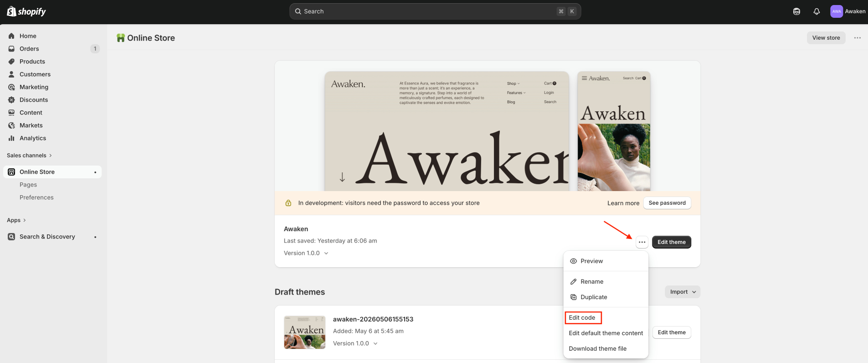Screen dimensions: 868x363
Task: Focus the top Search field
Action: [435, 11]
